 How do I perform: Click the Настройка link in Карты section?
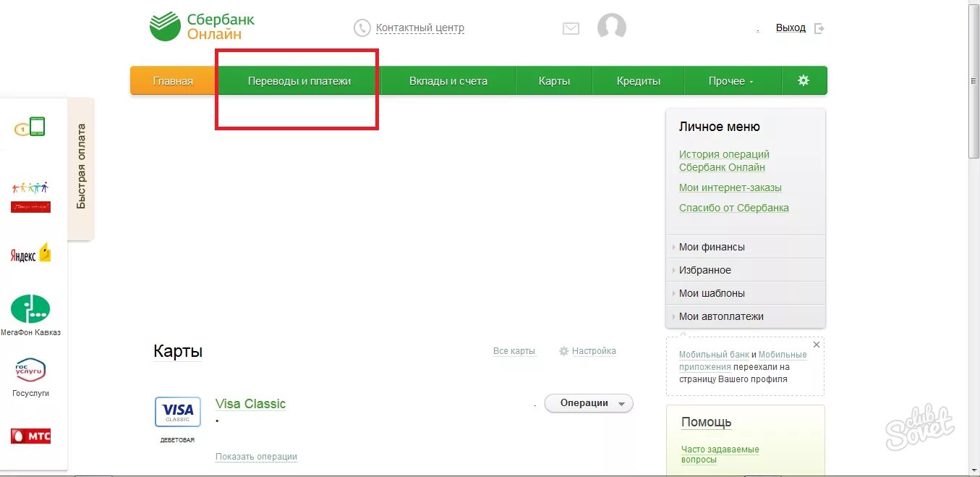594,351
